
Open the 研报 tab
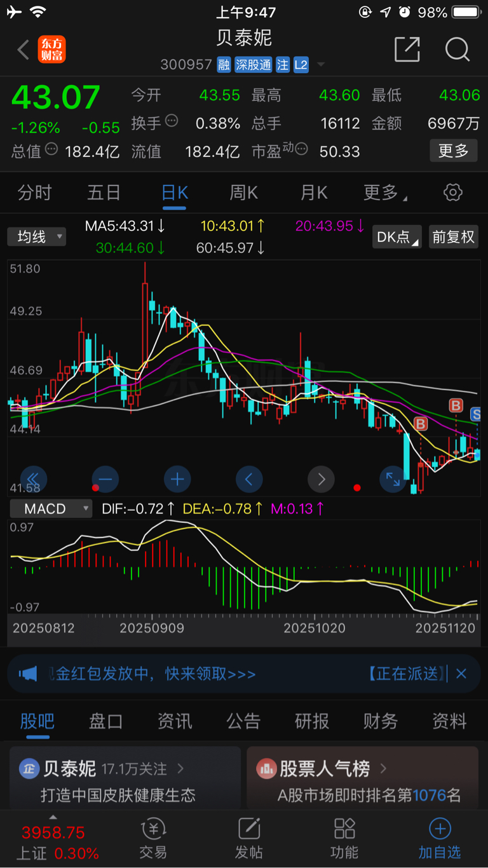coord(312,721)
